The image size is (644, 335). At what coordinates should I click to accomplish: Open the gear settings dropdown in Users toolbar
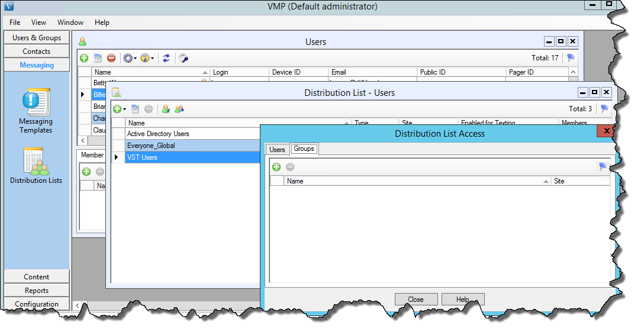pyautogui.click(x=129, y=58)
